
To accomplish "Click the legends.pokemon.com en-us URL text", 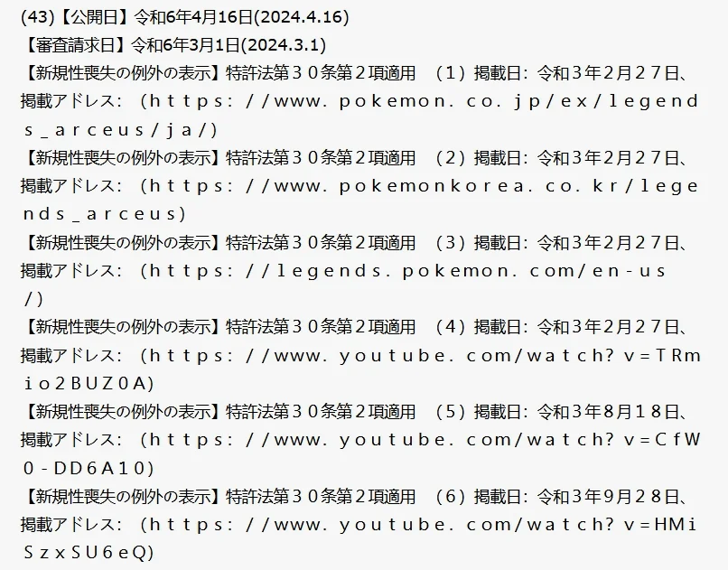I will 345,285.
